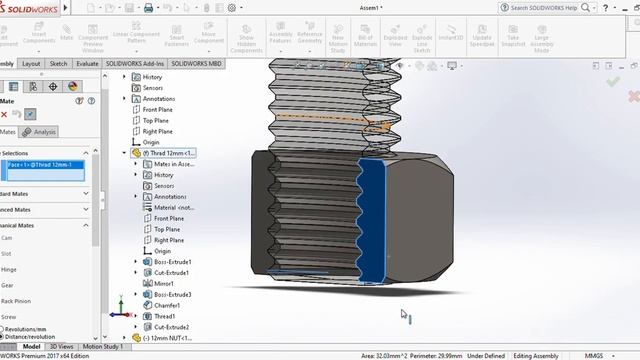Choose the Hinge mechanical mate
640x360 pixels.
9,269
